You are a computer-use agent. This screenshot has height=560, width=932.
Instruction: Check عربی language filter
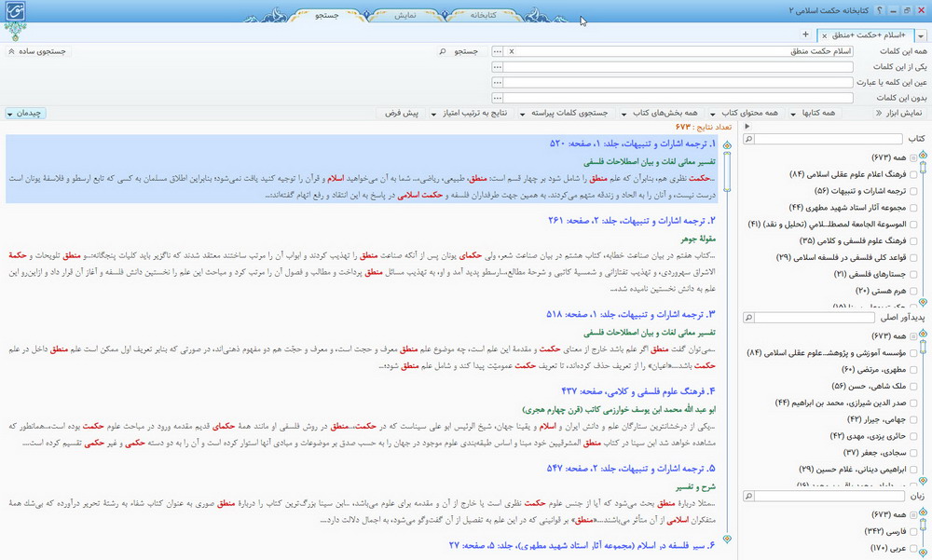point(913,548)
